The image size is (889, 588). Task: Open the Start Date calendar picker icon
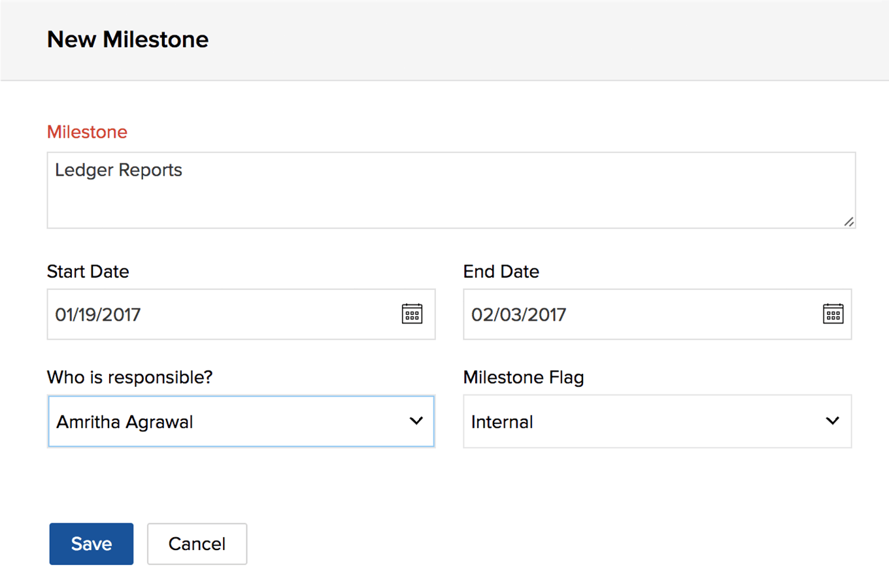(x=412, y=314)
